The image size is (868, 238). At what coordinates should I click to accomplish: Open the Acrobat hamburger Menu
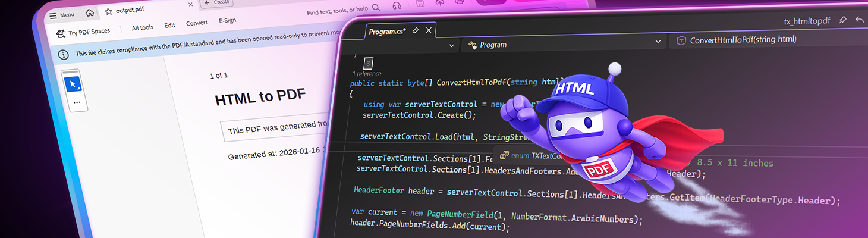point(61,14)
